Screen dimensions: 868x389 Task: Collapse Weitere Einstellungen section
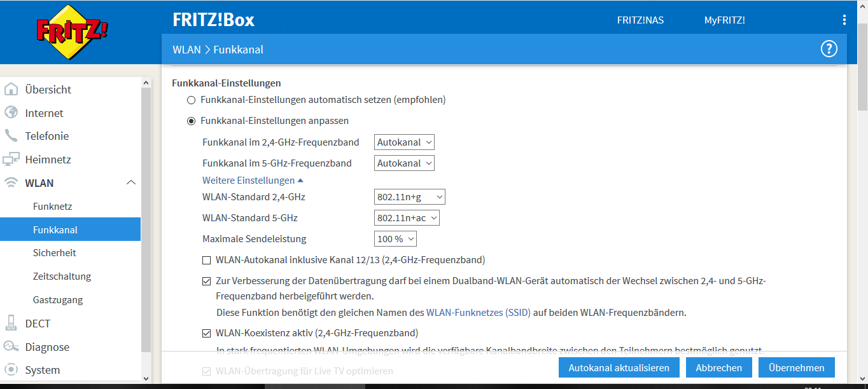click(253, 181)
